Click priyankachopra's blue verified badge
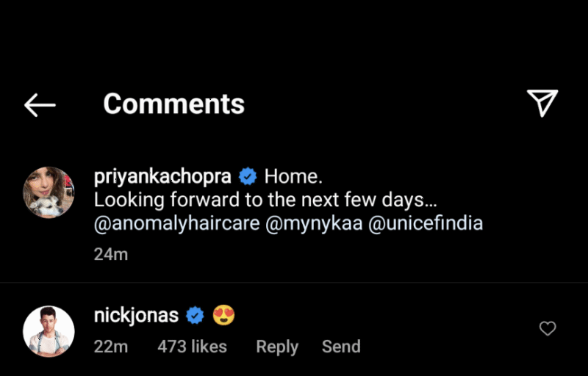This screenshot has height=376, width=588. point(248,177)
